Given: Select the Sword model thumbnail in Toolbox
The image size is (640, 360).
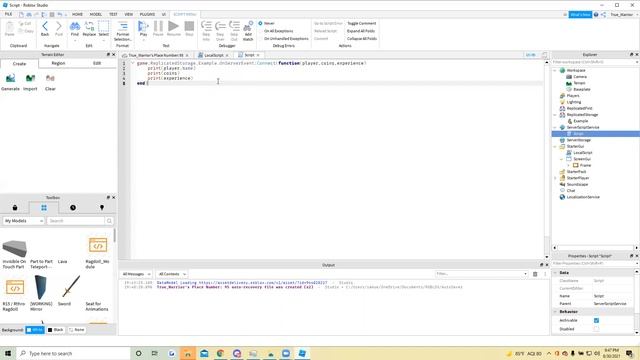Looking at the screenshot, I should click(71, 287).
